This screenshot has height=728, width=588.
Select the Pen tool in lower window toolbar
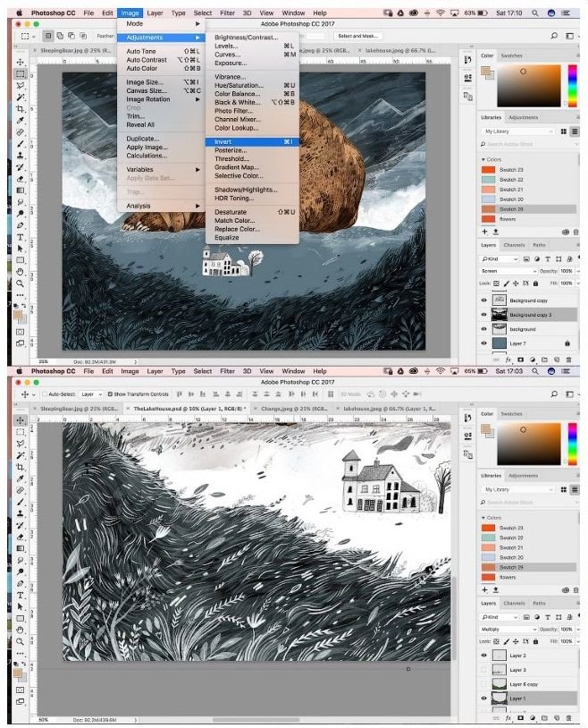tap(21, 584)
